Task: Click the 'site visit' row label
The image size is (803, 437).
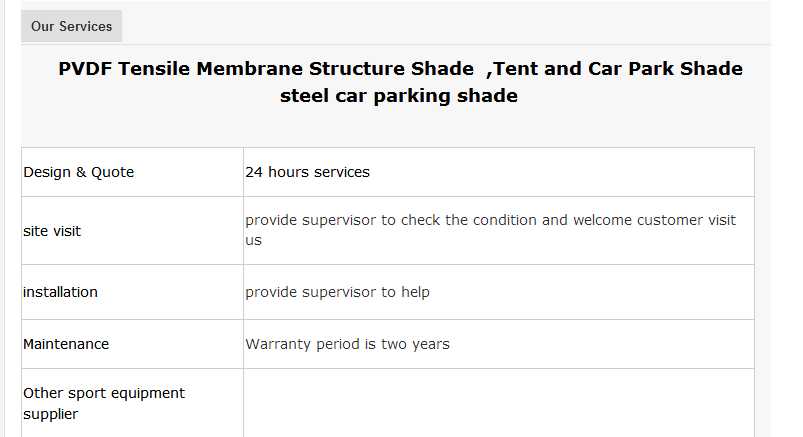Action: [x=52, y=231]
